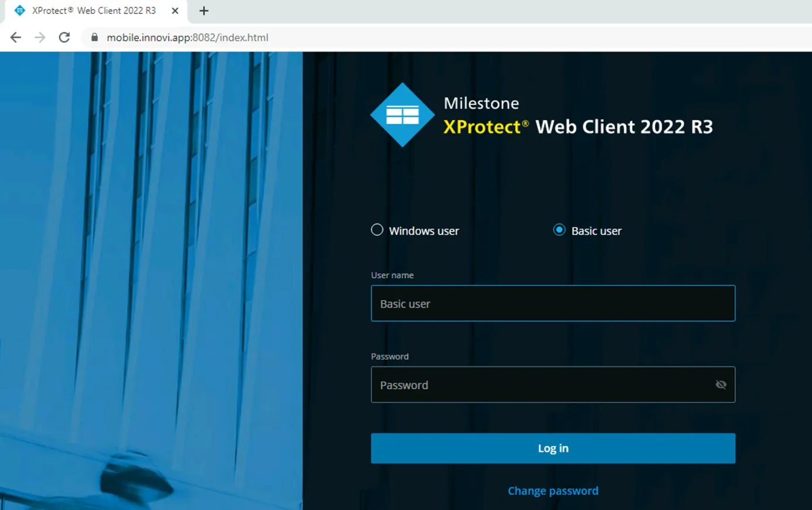Image resolution: width=812 pixels, height=510 pixels.
Task: Click the "Web Client 2022 R3" title text
Action: 624,127
